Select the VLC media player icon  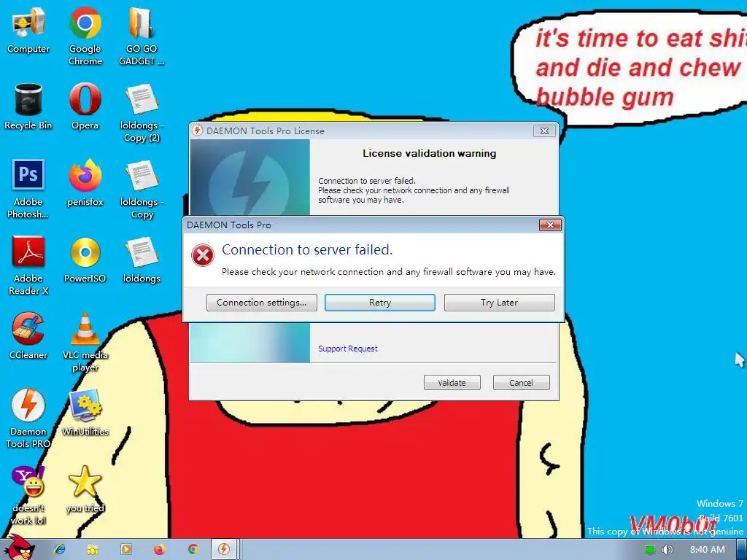pos(85,343)
